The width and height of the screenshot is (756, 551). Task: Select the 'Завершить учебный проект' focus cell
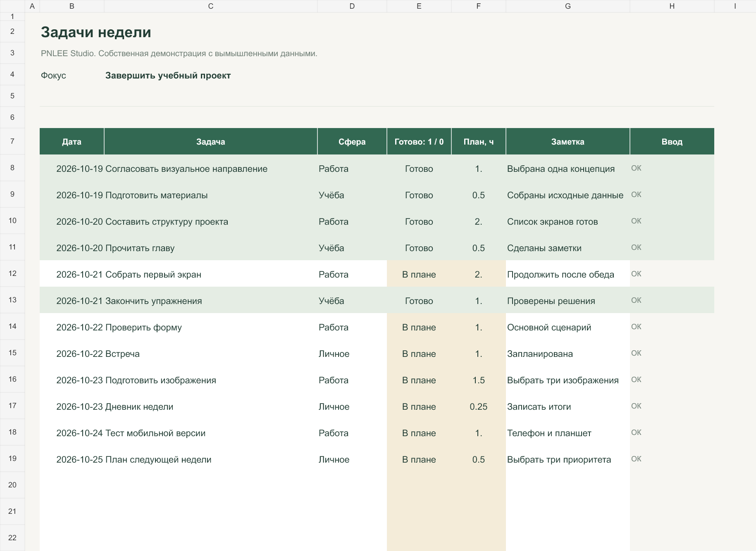(168, 76)
